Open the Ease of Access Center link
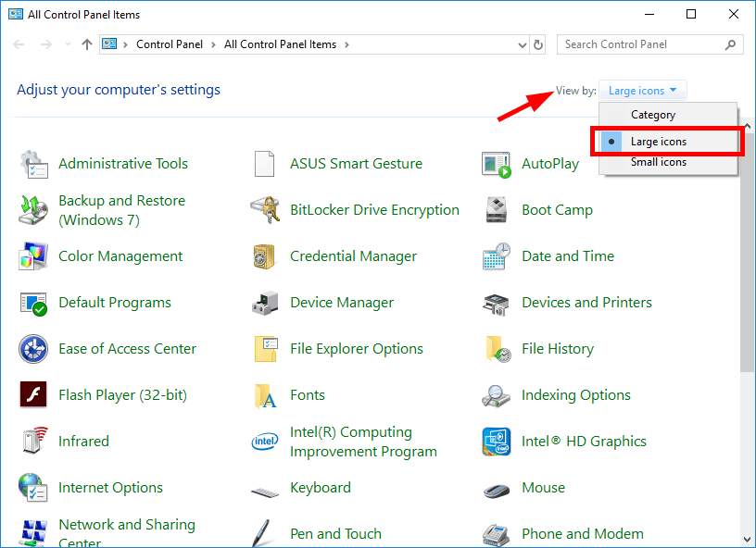The height and width of the screenshot is (548, 756). (x=127, y=349)
